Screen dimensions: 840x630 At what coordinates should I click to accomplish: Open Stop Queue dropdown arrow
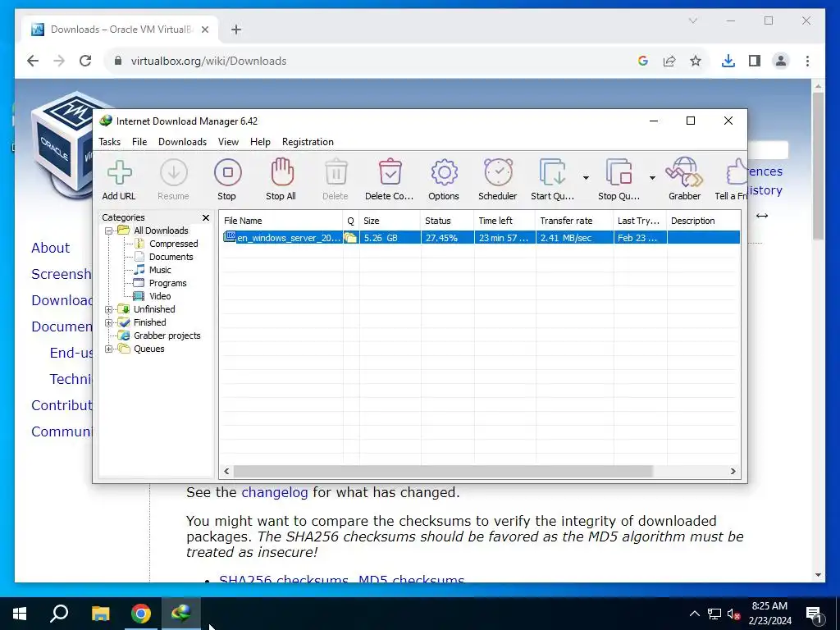[652, 178]
